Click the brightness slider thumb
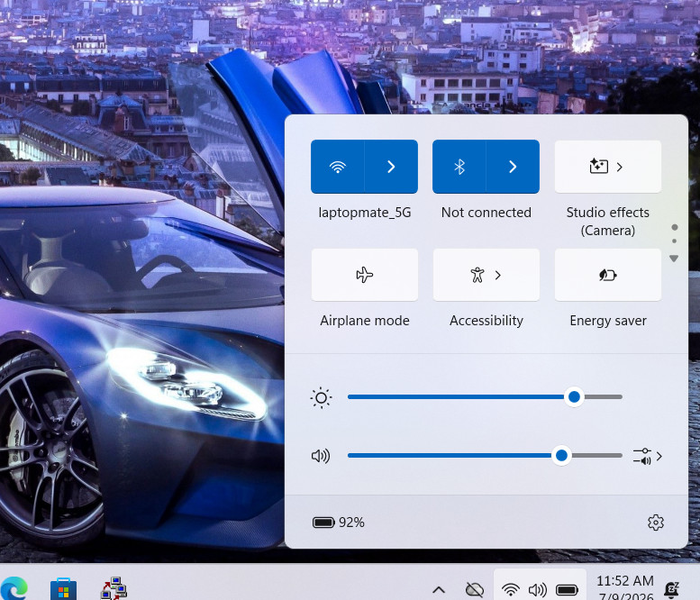Screen dimensions: 700x600 (x=574, y=396)
